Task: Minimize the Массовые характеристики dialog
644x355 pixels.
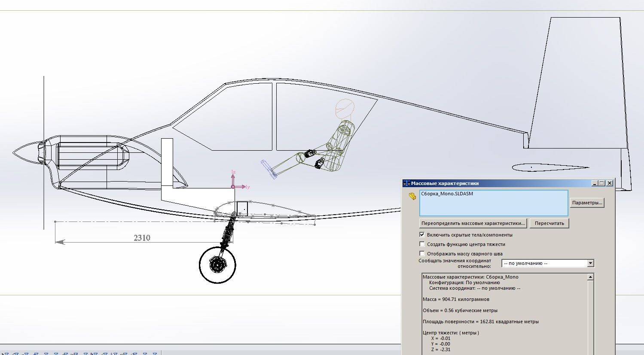Action: (x=595, y=183)
